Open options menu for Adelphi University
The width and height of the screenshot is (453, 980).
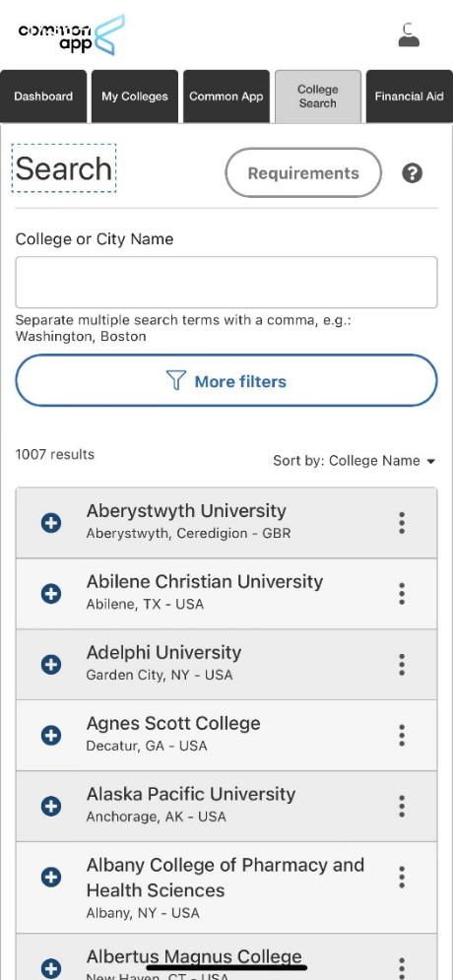tap(402, 665)
